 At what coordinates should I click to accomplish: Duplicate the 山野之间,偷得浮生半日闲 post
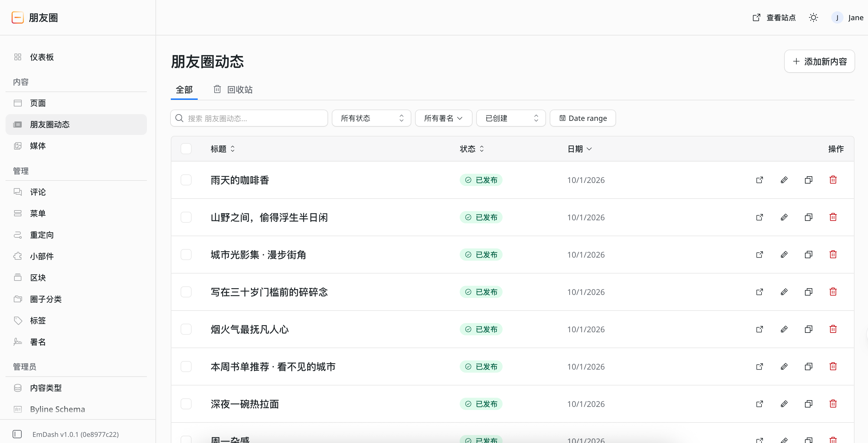[808, 217]
